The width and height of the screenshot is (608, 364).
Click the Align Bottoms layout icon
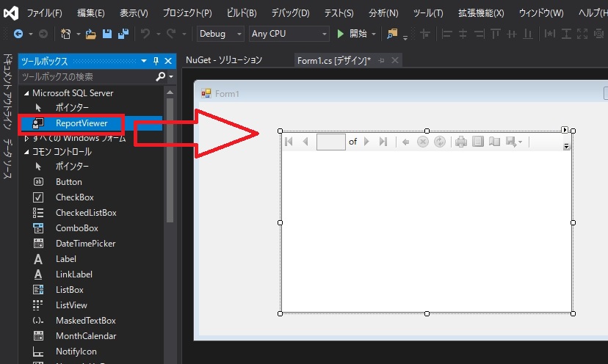pyautogui.click(x=528, y=34)
